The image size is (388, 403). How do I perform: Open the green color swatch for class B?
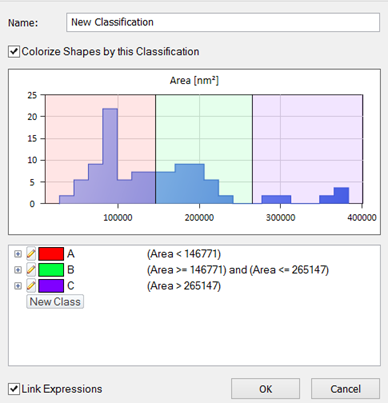[51, 270]
